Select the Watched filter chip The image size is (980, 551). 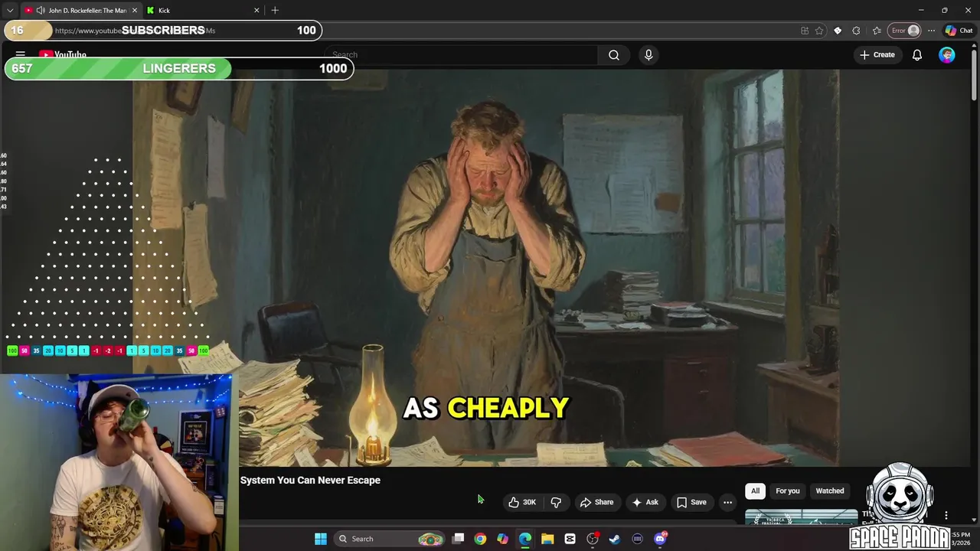(829, 491)
